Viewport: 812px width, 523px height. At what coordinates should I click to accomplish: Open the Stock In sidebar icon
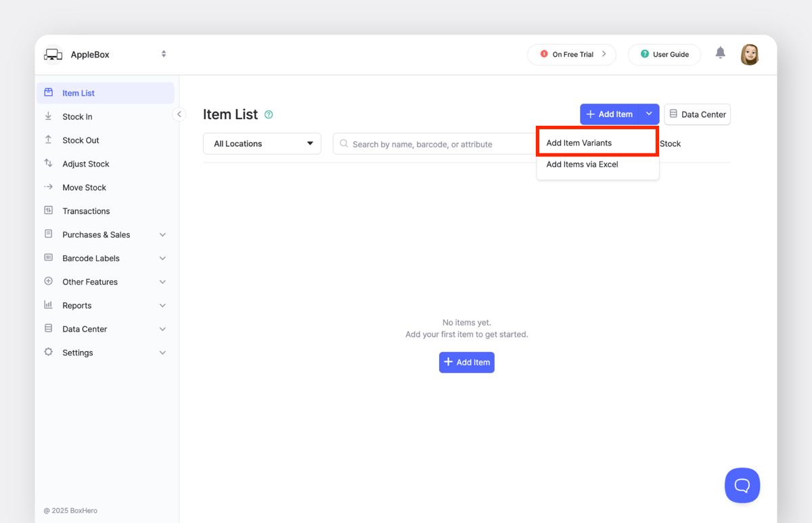(48, 116)
